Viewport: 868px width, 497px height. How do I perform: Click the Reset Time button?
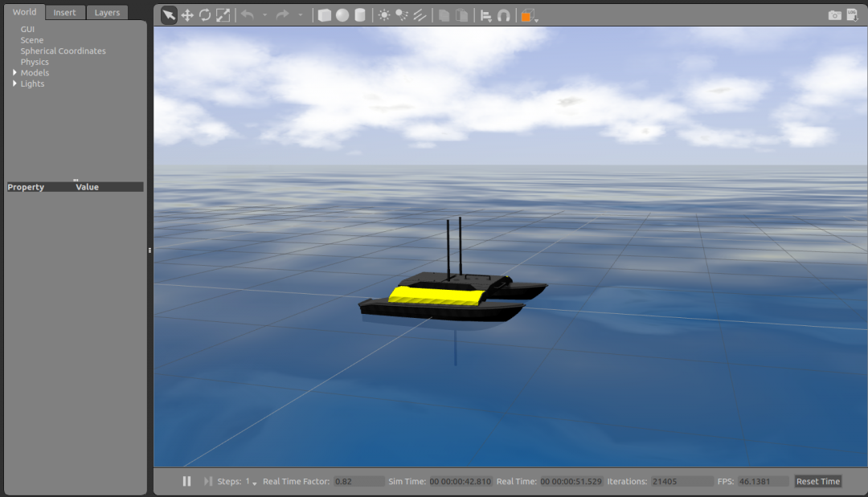click(x=817, y=482)
